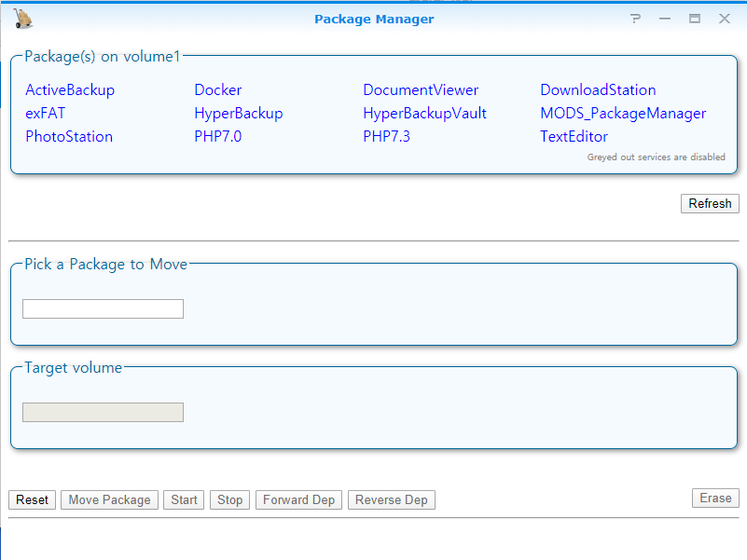Select the Docker package link
Screen dimensions: 747x560
217,90
